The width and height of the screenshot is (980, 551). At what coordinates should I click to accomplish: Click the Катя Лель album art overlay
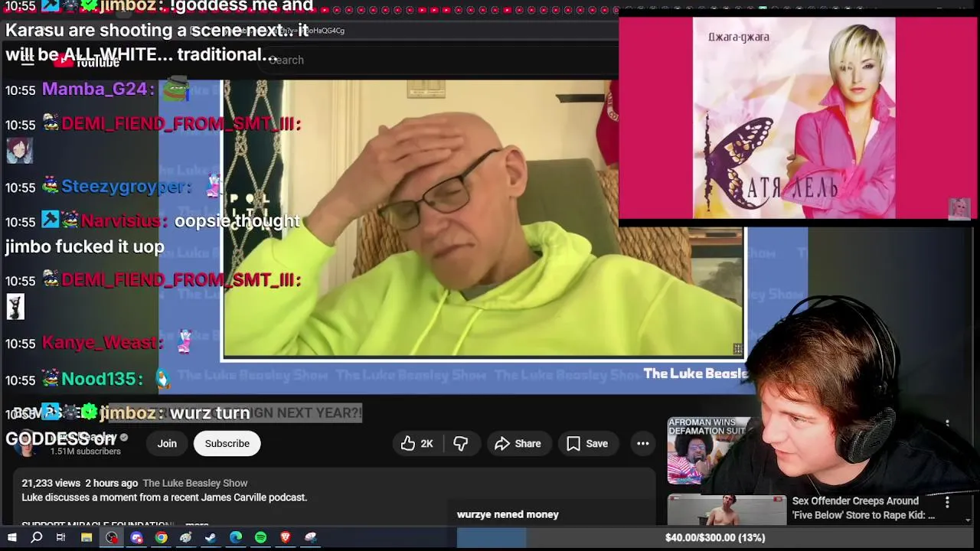(x=794, y=118)
